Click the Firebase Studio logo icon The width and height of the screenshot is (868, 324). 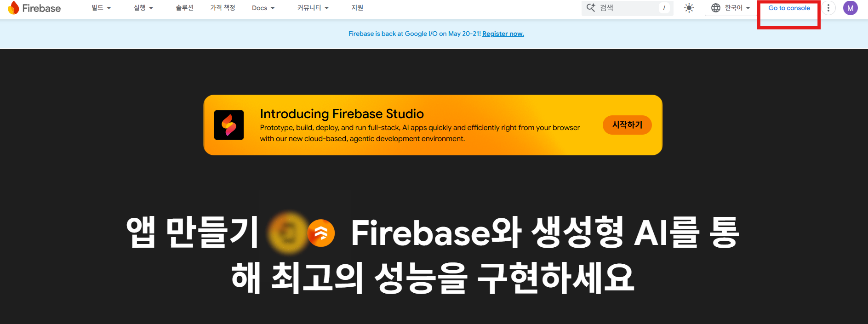click(x=229, y=125)
